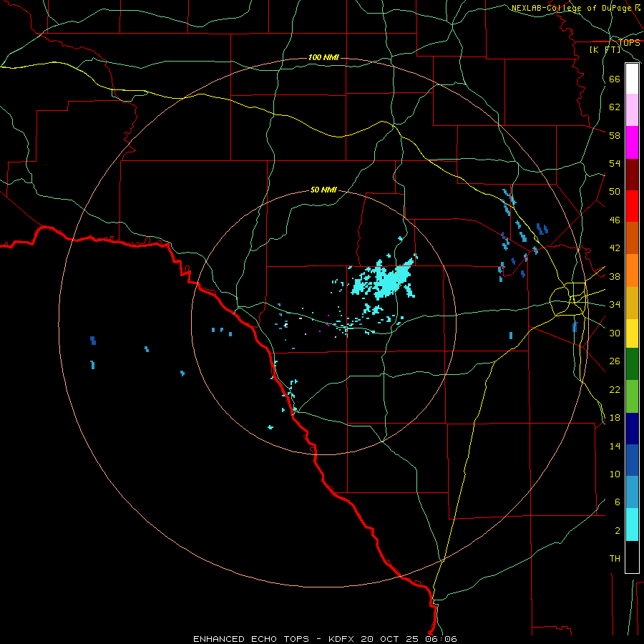Click the bright red legend swatch
Image resolution: width=644 pixels, height=644 pixels.
632,206
